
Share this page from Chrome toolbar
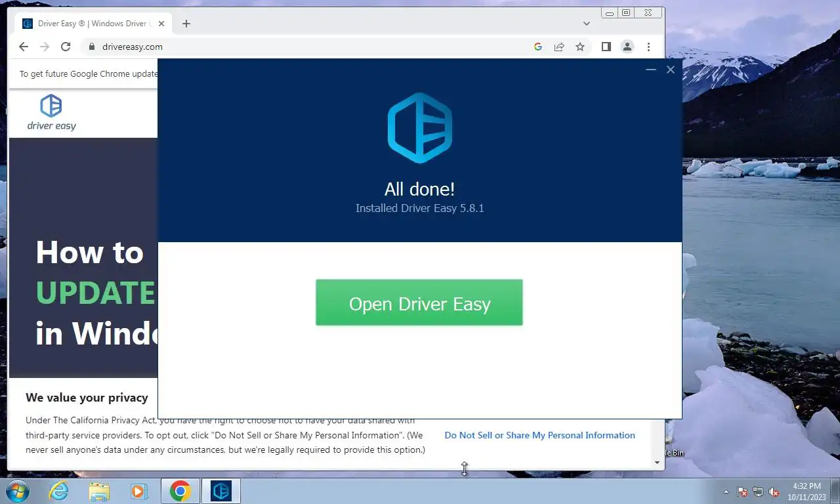(559, 47)
